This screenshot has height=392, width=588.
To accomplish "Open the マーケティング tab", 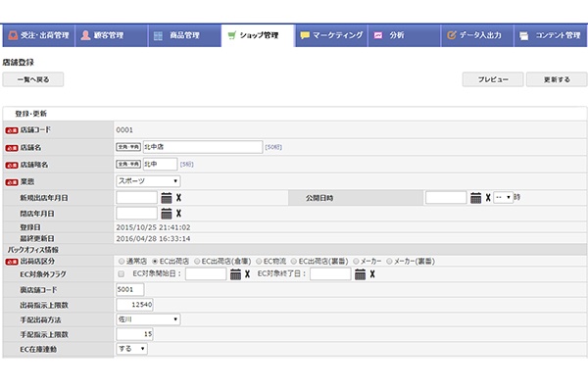I will [x=329, y=35].
